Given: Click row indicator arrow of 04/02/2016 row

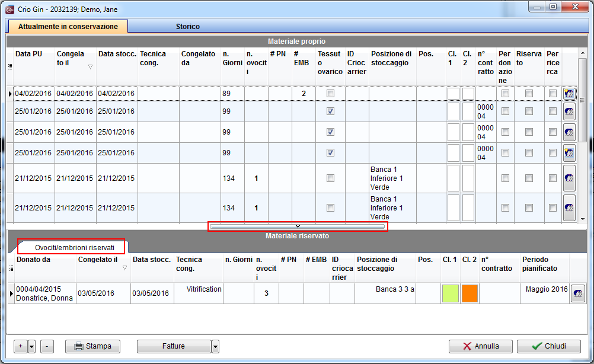Looking at the screenshot, I should click(10, 94).
